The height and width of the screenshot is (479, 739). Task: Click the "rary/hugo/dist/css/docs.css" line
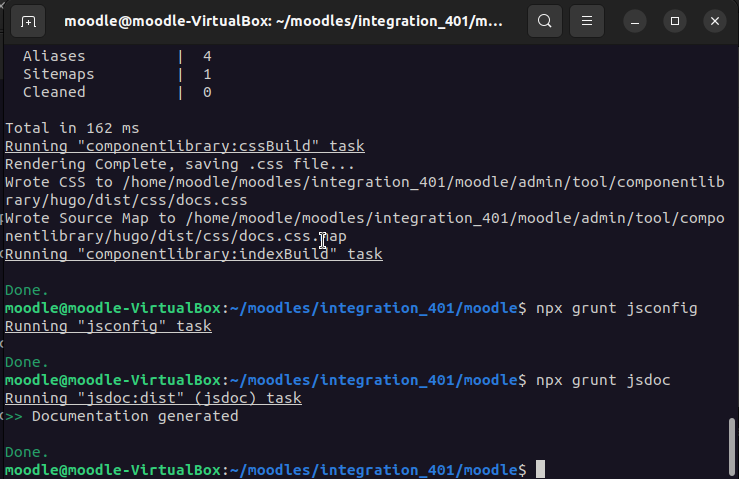coord(126,200)
